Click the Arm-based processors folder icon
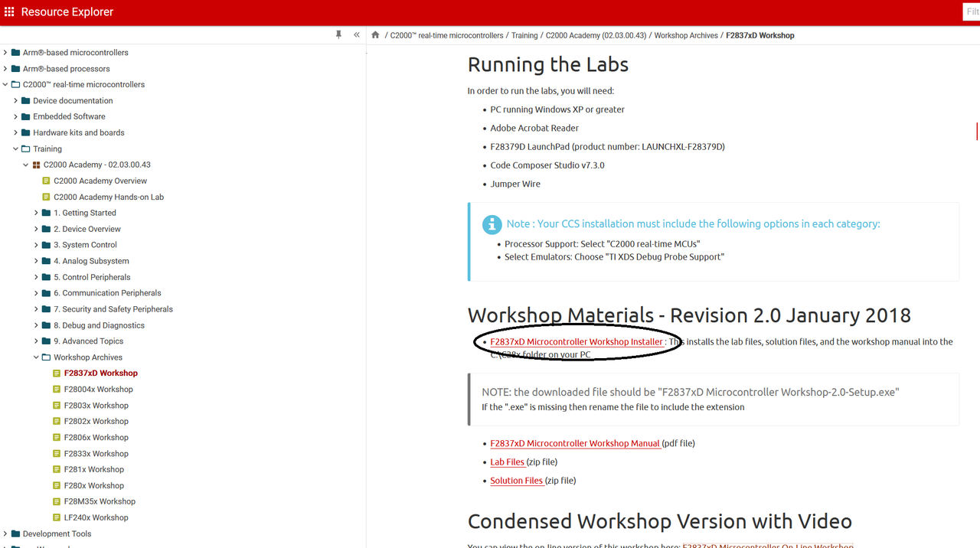Viewport: 980px width, 548px height. pos(16,69)
